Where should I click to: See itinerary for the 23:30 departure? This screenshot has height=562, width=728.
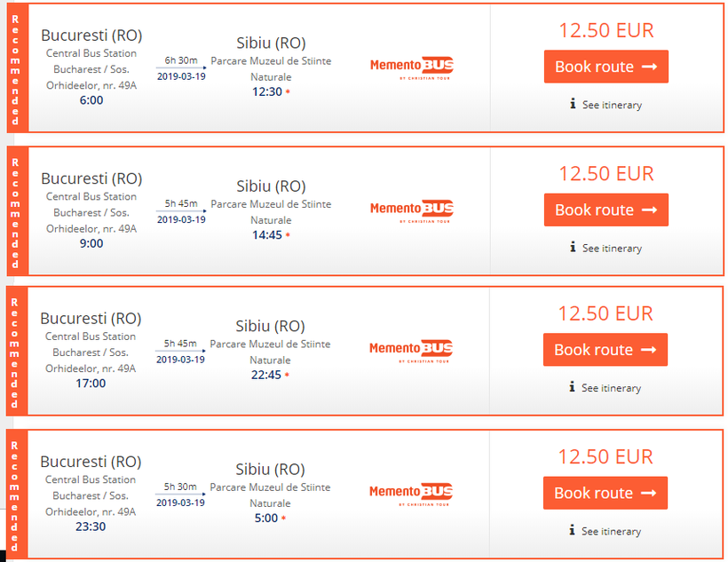(611, 531)
